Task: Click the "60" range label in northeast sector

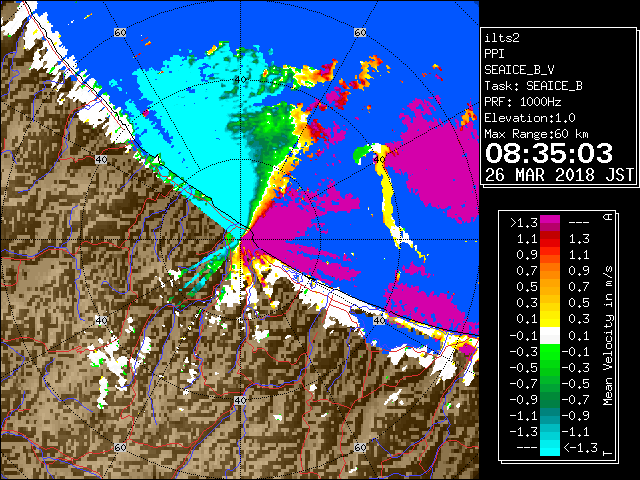Action: (360, 33)
